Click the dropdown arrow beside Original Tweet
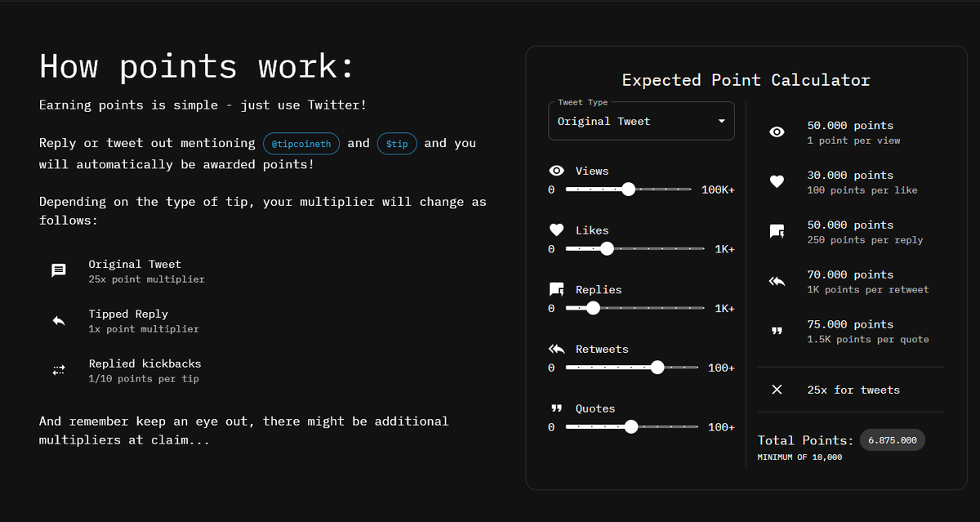The image size is (980, 522). (x=721, y=121)
